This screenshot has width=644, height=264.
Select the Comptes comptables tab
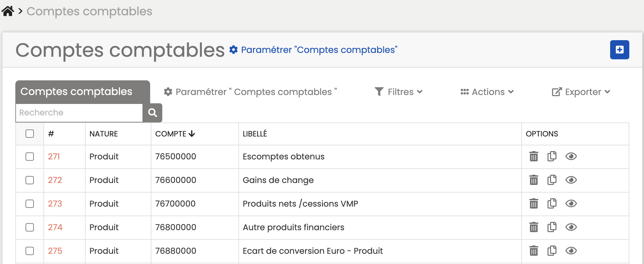click(x=83, y=92)
